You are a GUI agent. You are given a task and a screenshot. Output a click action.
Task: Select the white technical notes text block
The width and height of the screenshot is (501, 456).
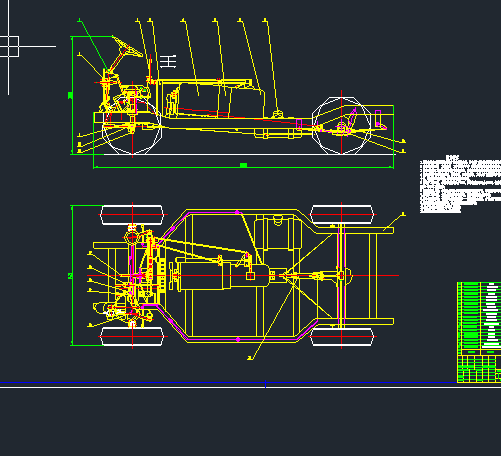[460, 184]
